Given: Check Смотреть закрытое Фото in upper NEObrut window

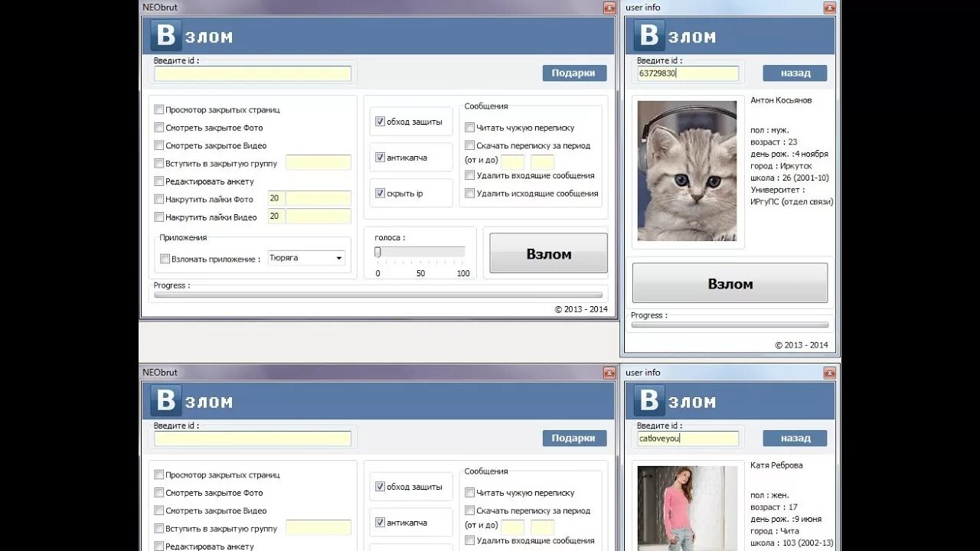Looking at the screenshot, I should (x=159, y=128).
